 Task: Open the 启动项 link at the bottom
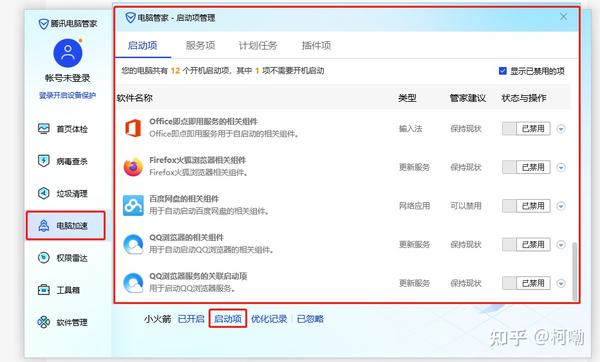click(228, 319)
